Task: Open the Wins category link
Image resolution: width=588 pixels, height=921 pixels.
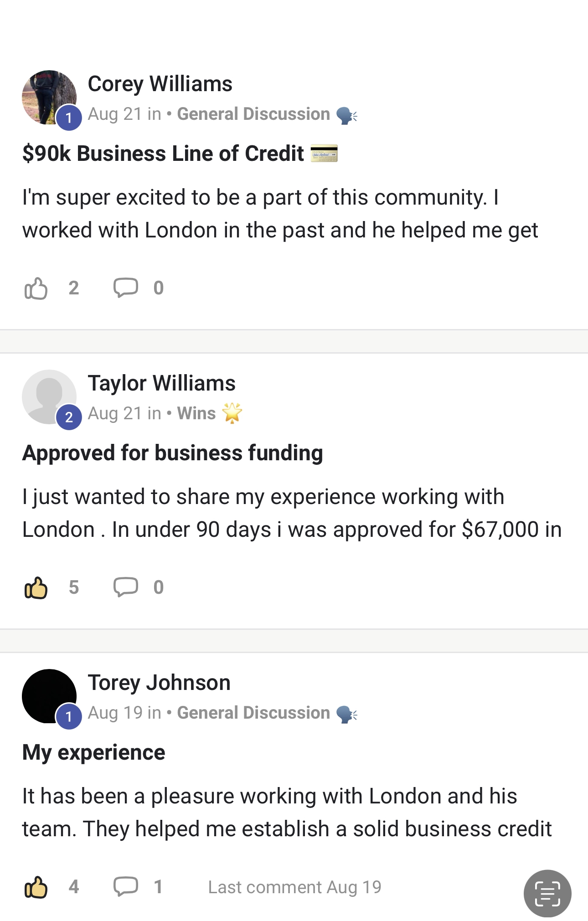Action: pos(196,413)
